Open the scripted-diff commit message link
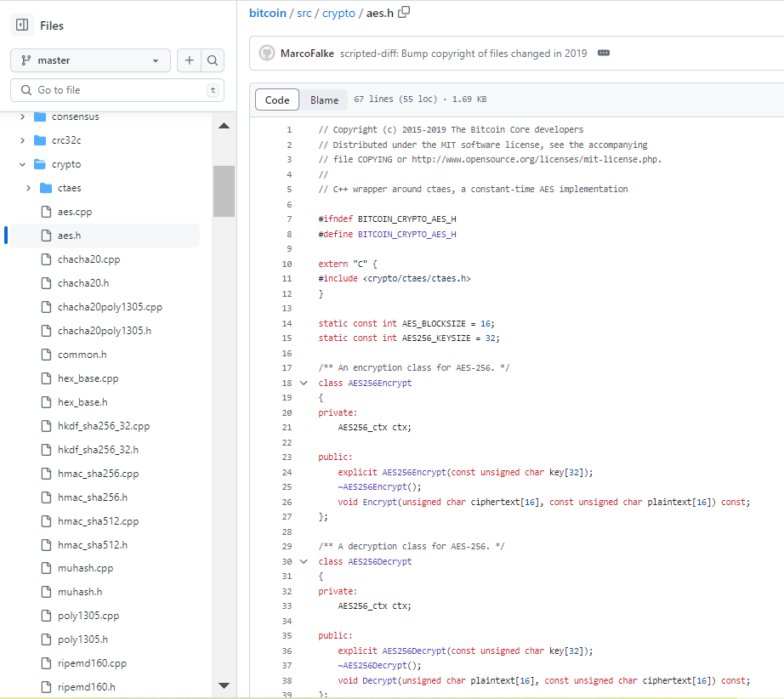Screen dimensions: 784x699 point(463,54)
